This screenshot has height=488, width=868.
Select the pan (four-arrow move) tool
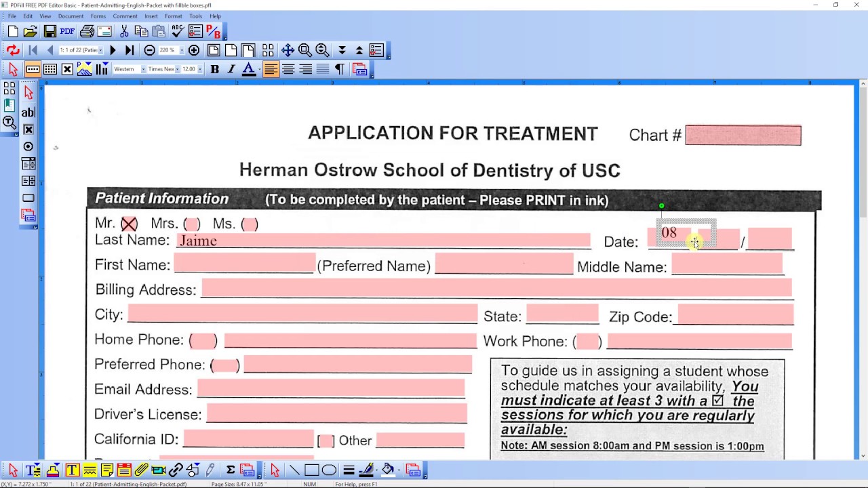[288, 50]
